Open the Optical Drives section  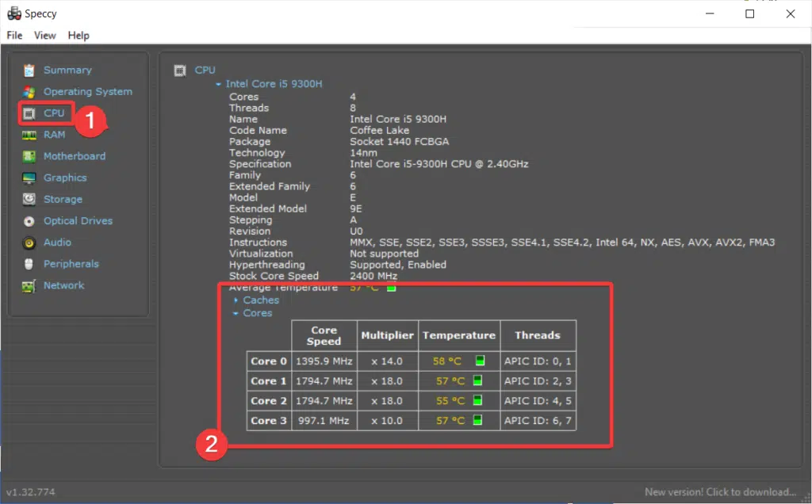pyautogui.click(x=78, y=220)
